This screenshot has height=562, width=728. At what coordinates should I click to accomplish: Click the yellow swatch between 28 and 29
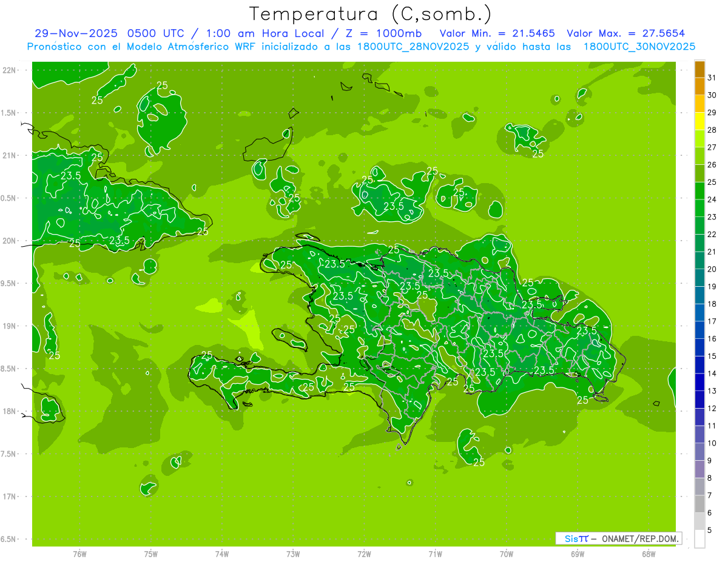[x=699, y=121]
